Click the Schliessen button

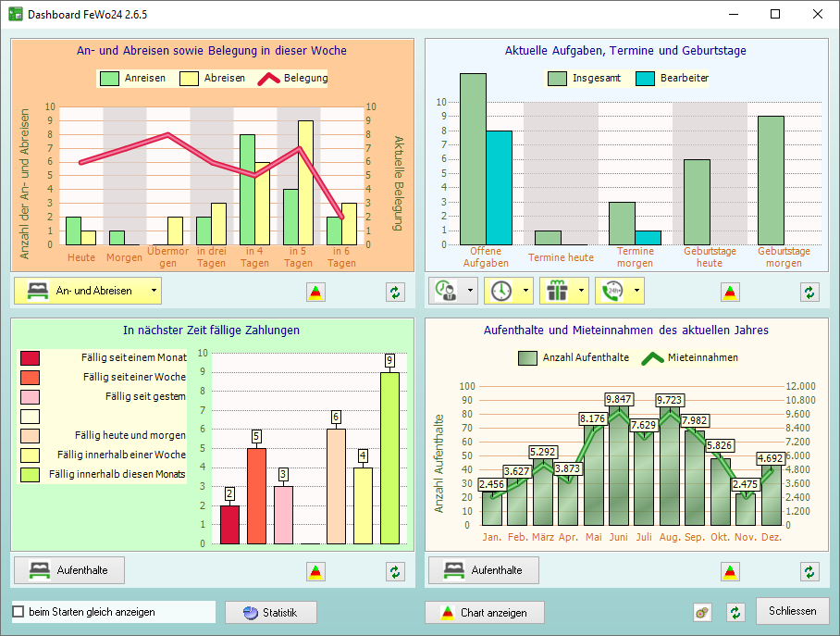[792, 611]
